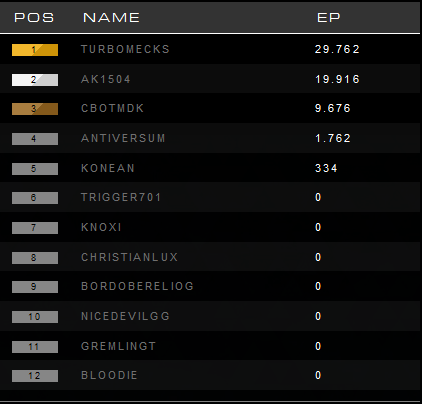Viewport: 422px width, 404px height.
Task: Select CHRISTIANLUX in the ranking
Action: point(129,257)
